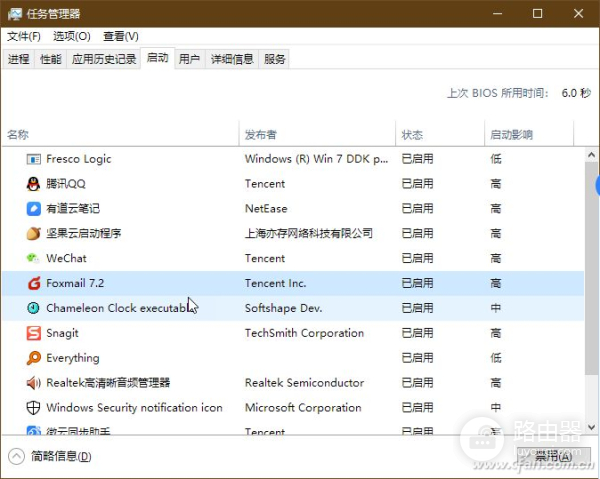Viewport: 600px width, 479px height.
Task: Sort by the 启动影响 column header
Action: tap(529, 134)
